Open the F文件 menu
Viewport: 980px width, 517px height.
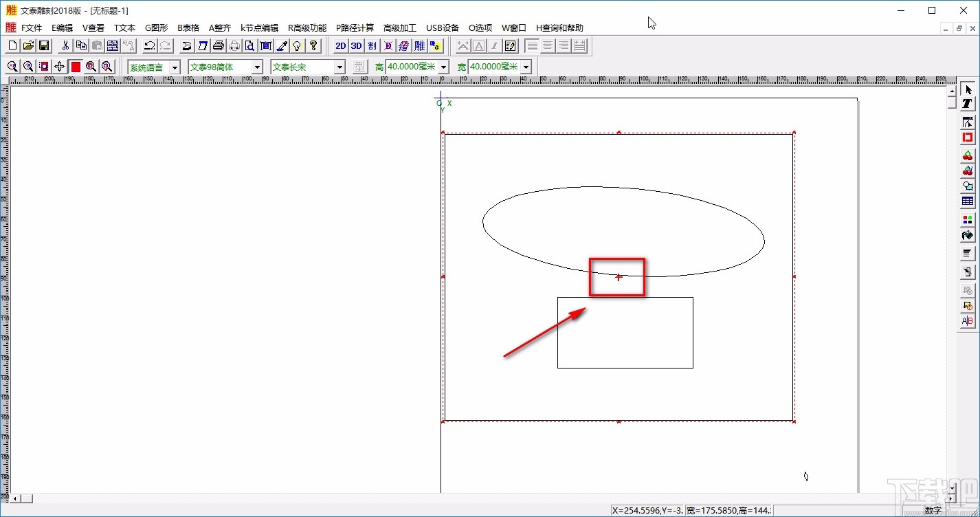click(32, 28)
